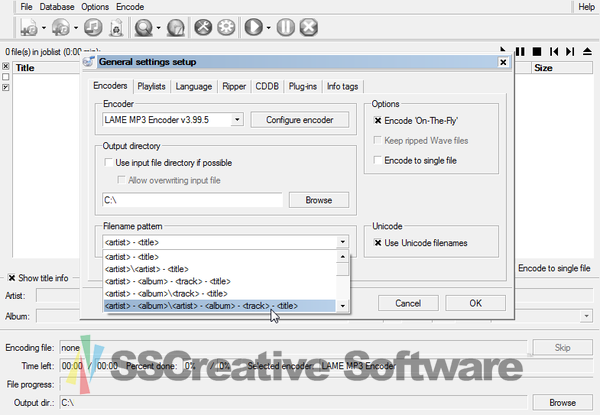The image size is (600, 415).
Task: Switch to the Info tags tab
Action: (x=342, y=86)
